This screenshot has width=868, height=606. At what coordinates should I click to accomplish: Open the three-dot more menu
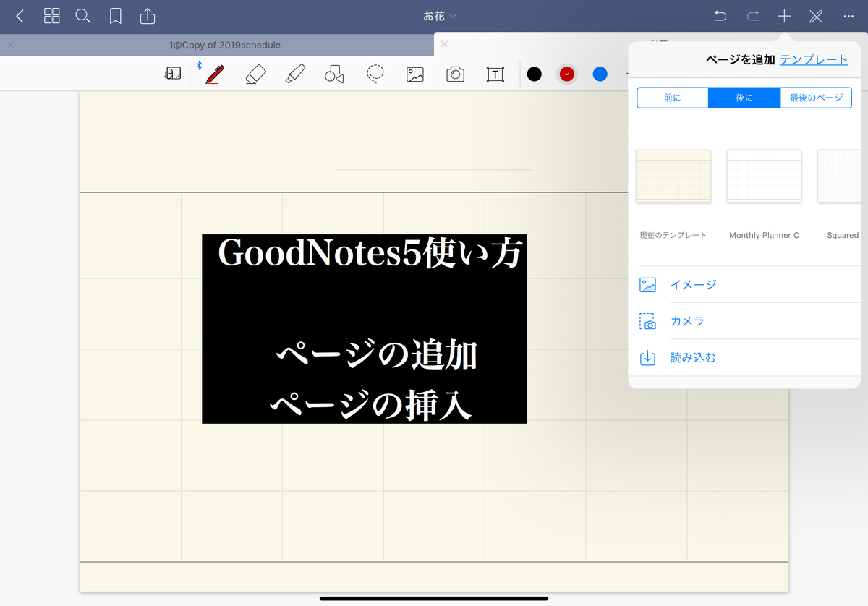849,16
